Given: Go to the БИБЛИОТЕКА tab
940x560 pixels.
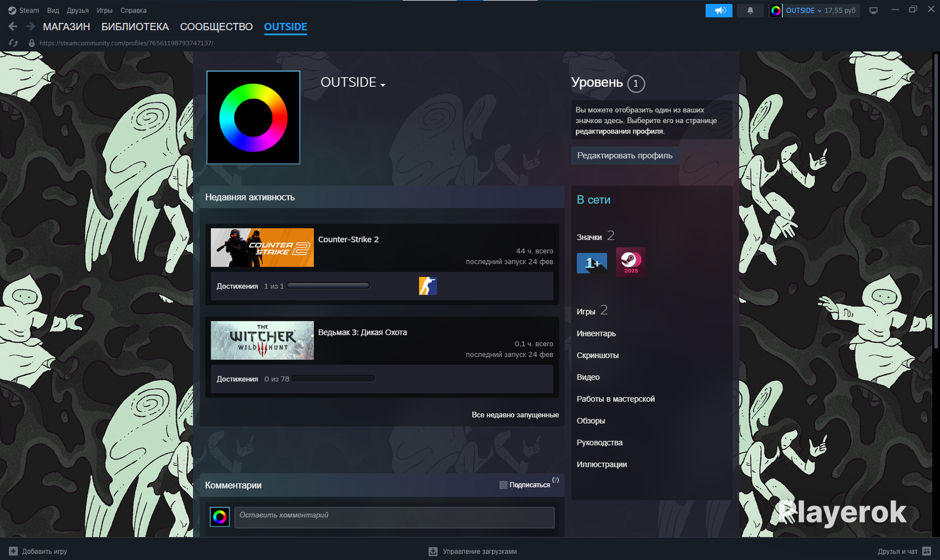Looking at the screenshot, I should (x=135, y=27).
